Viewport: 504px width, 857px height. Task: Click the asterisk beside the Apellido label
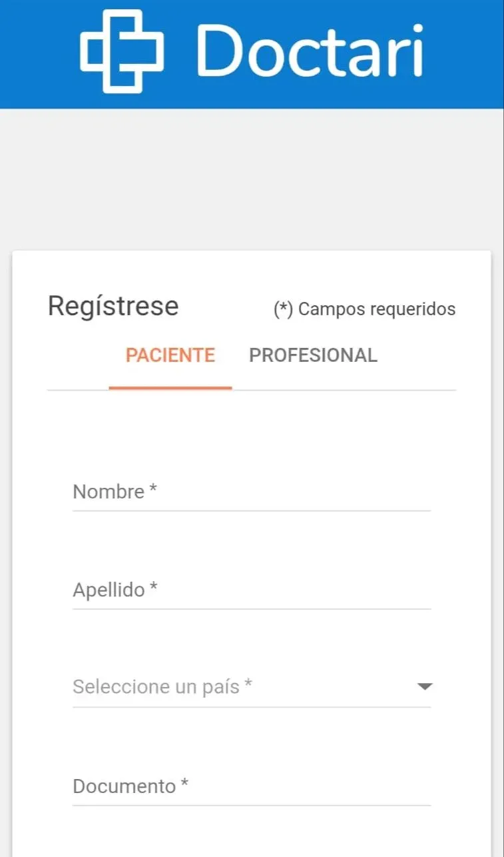click(154, 588)
